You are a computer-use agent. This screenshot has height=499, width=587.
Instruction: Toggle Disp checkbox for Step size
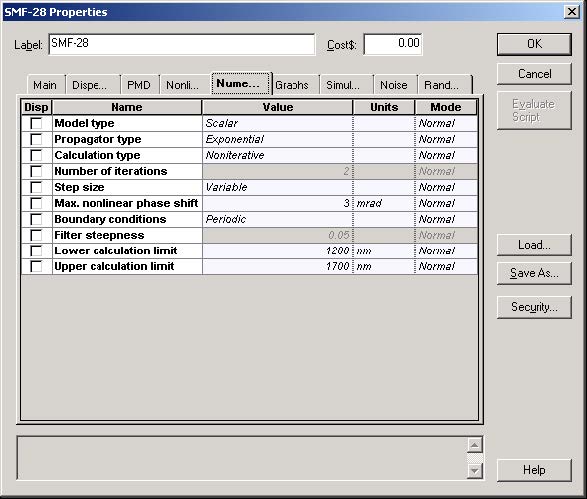[x=36, y=187]
